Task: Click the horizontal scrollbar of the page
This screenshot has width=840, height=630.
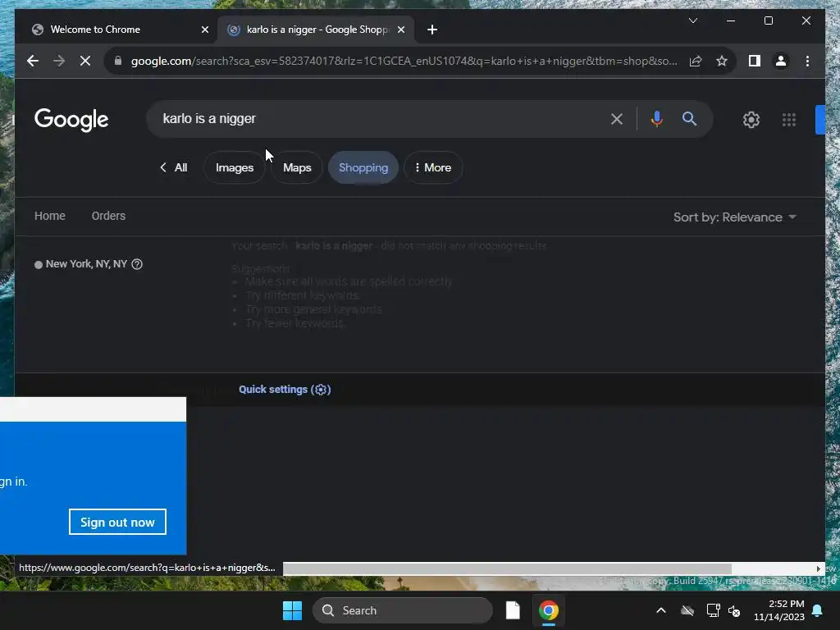Action: [x=507, y=568]
